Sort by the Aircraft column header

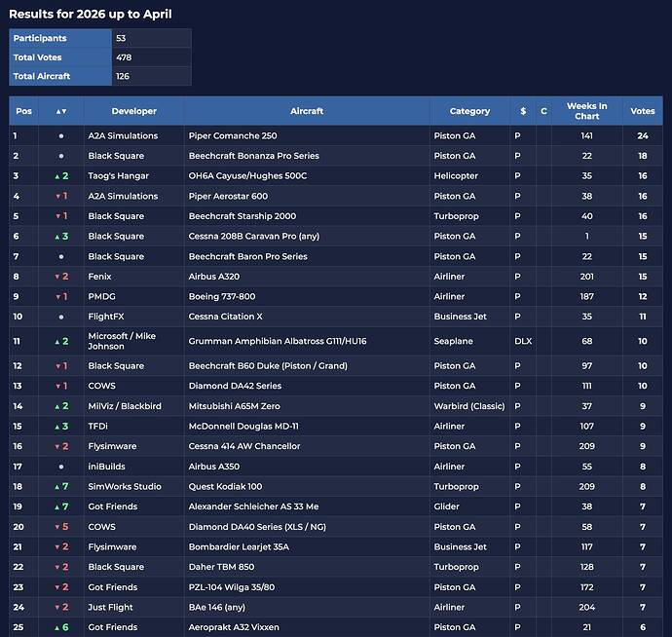click(x=307, y=111)
